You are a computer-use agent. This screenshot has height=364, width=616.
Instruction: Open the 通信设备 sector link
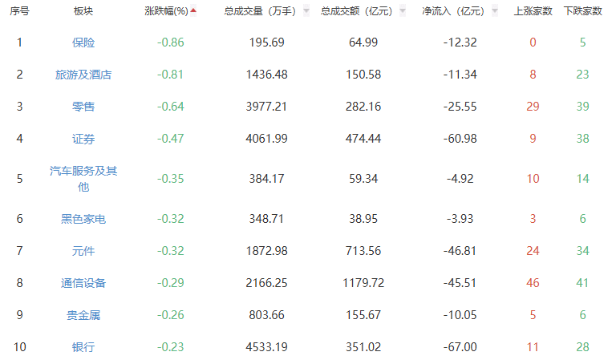tap(83, 283)
